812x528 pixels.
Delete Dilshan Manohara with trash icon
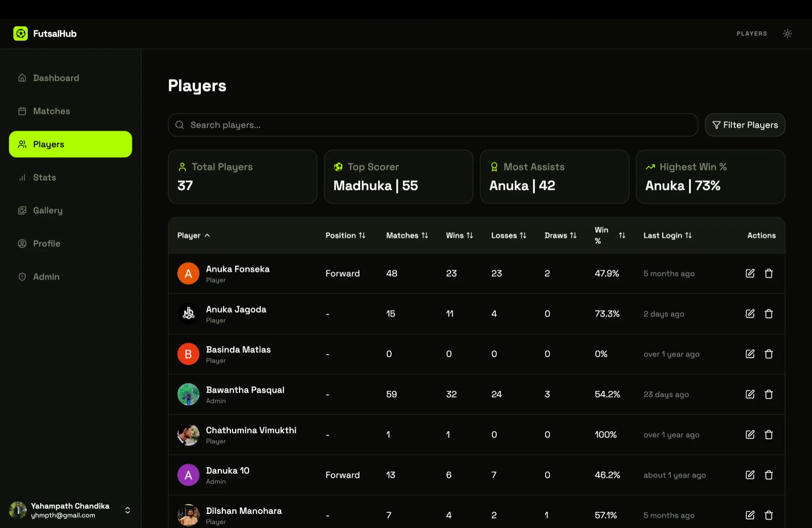click(x=769, y=515)
